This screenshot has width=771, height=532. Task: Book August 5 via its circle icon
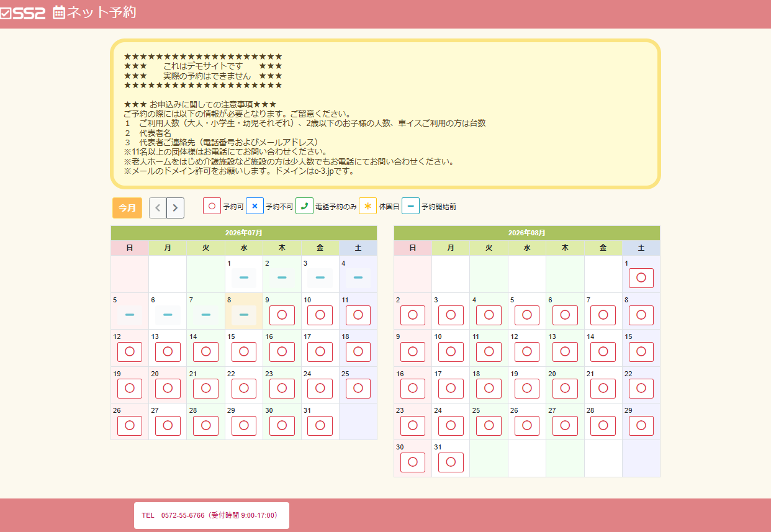[x=527, y=315]
